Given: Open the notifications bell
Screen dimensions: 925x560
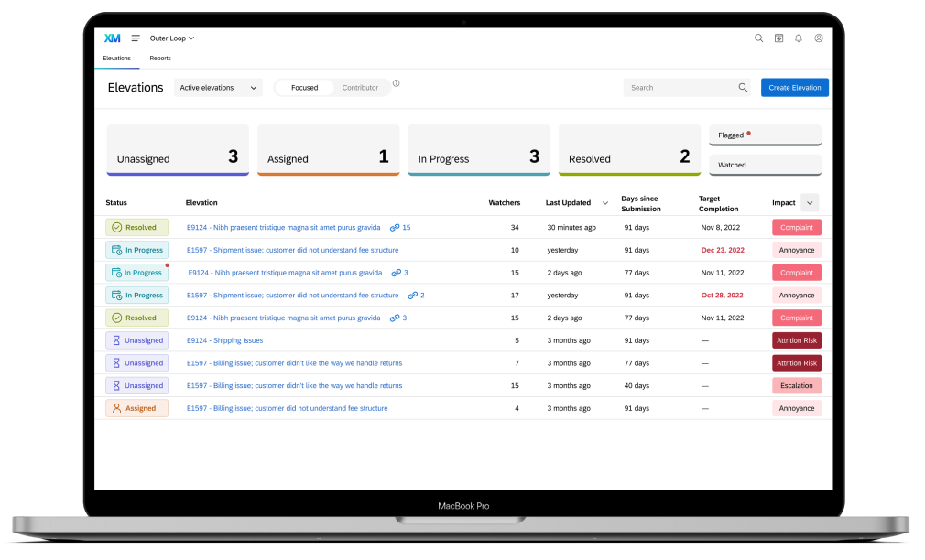Looking at the screenshot, I should click(799, 38).
